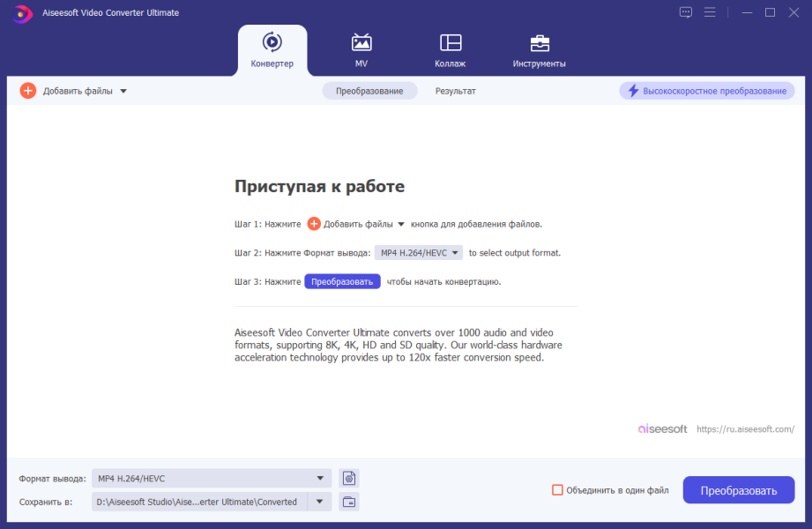Open the MP4 H.264/HEVC dropdown in step 2
This screenshot has height=529, width=812.
pyautogui.click(x=419, y=253)
